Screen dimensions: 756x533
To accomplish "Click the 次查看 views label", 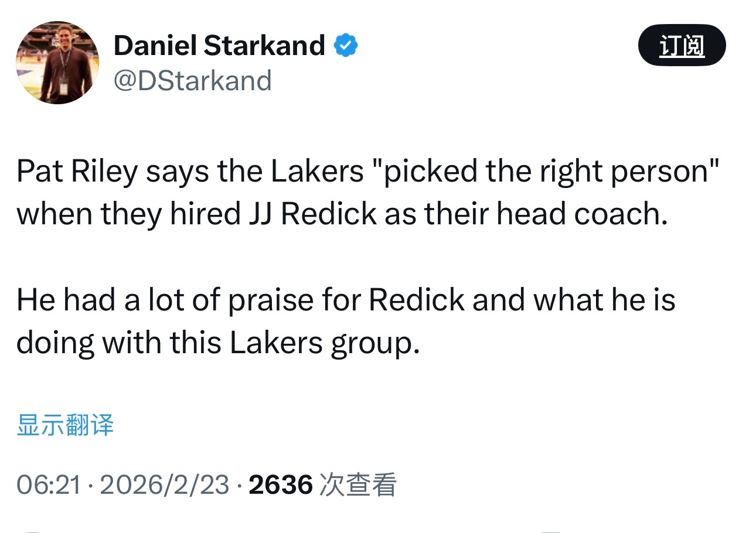I will click(357, 485).
